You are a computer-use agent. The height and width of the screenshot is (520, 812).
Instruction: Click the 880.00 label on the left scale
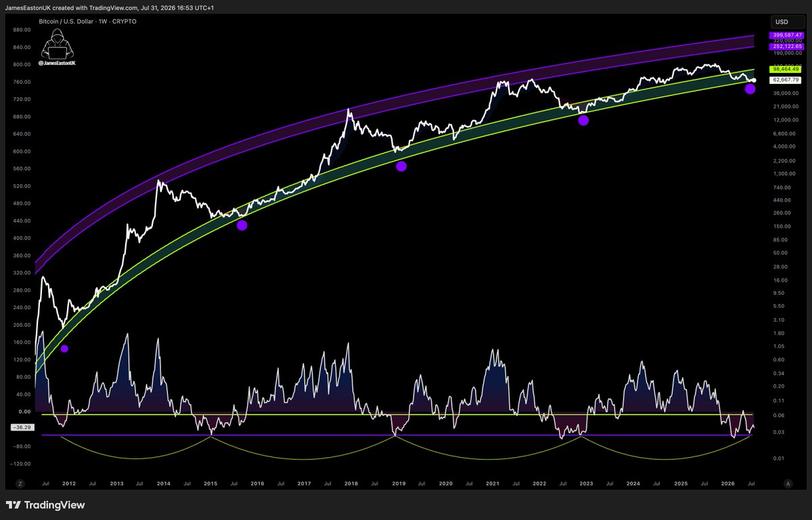pos(22,30)
